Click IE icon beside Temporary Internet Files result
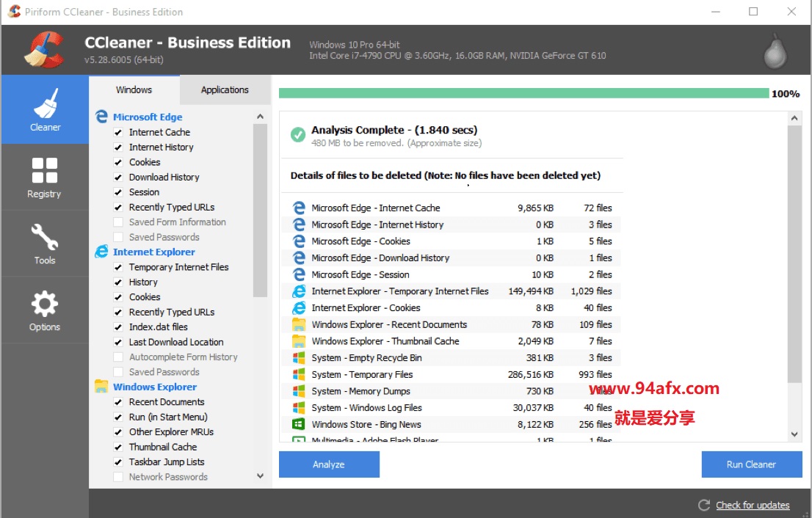This screenshot has height=518, width=812. pyautogui.click(x=299, y=291)
